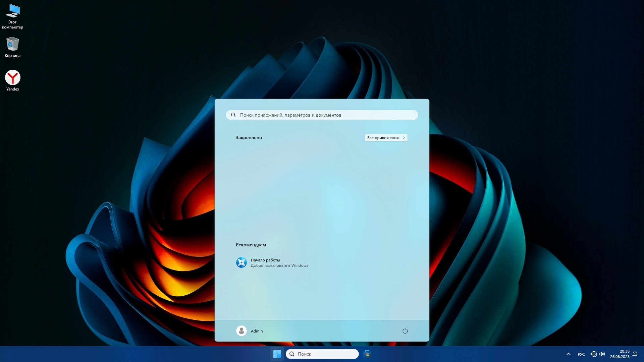Open the Все приложения list
The height and width of the screenshot is (362, 644).
pos(386,138)
